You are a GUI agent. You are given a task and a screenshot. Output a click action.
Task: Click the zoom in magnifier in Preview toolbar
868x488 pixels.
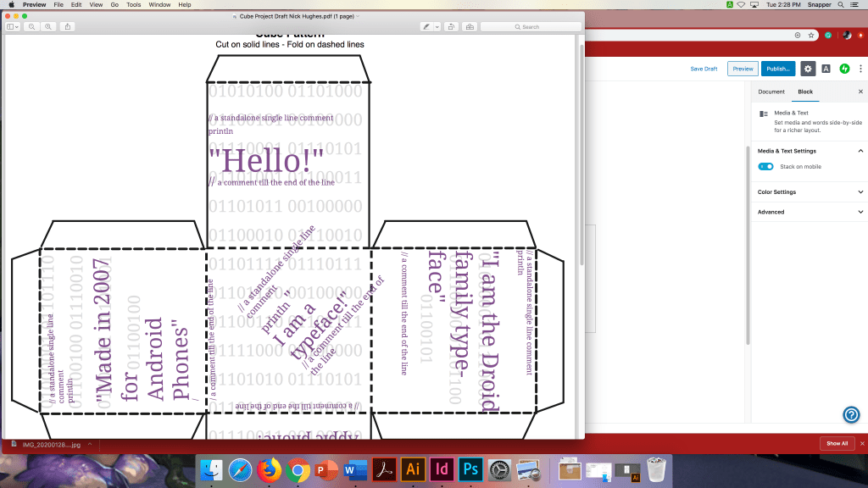pos(48,27)
